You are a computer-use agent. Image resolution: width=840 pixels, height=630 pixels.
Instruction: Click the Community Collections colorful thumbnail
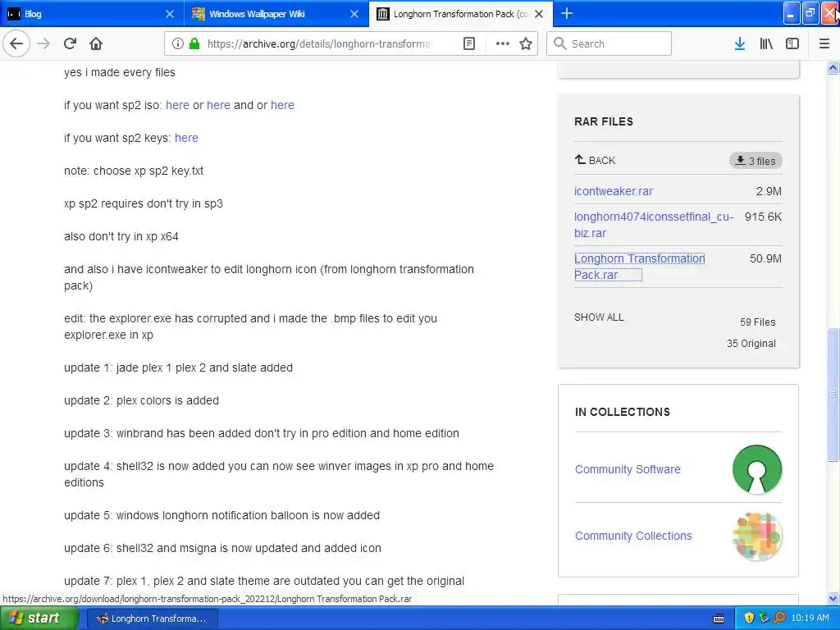coord(757,536)
